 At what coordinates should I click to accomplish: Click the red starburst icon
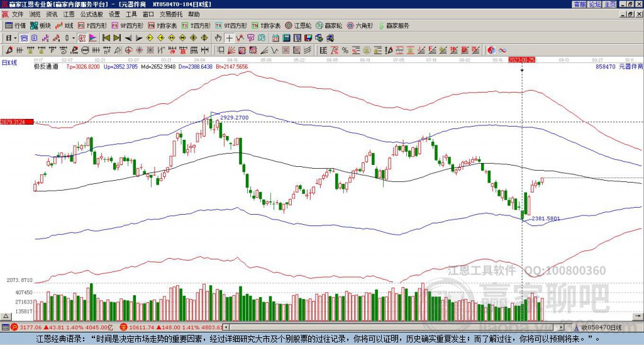(140, 50)
